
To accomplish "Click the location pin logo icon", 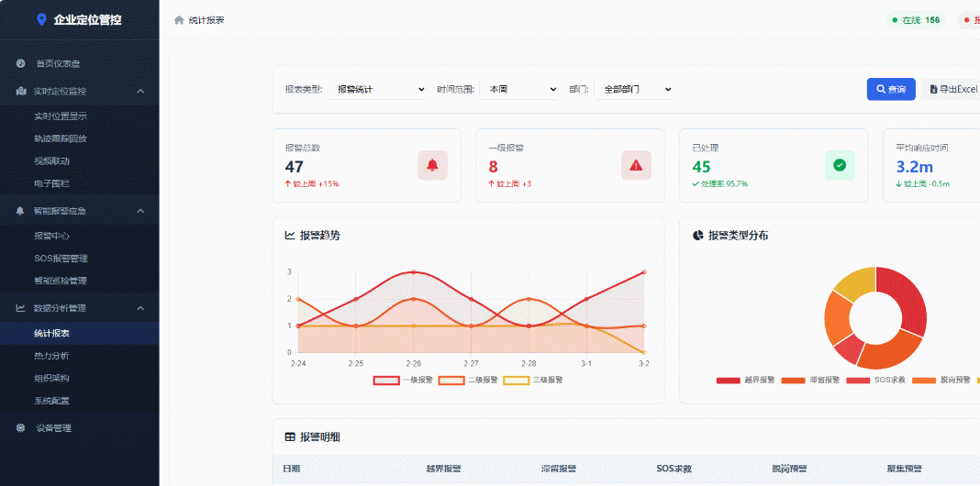I will click(41, 19).
